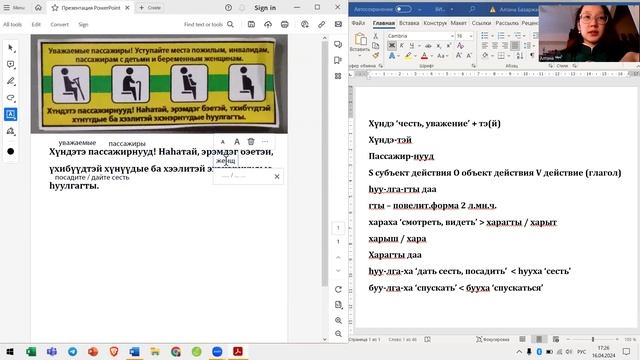Switch to the Вставка ribbon tab

[x=409, y=23]
